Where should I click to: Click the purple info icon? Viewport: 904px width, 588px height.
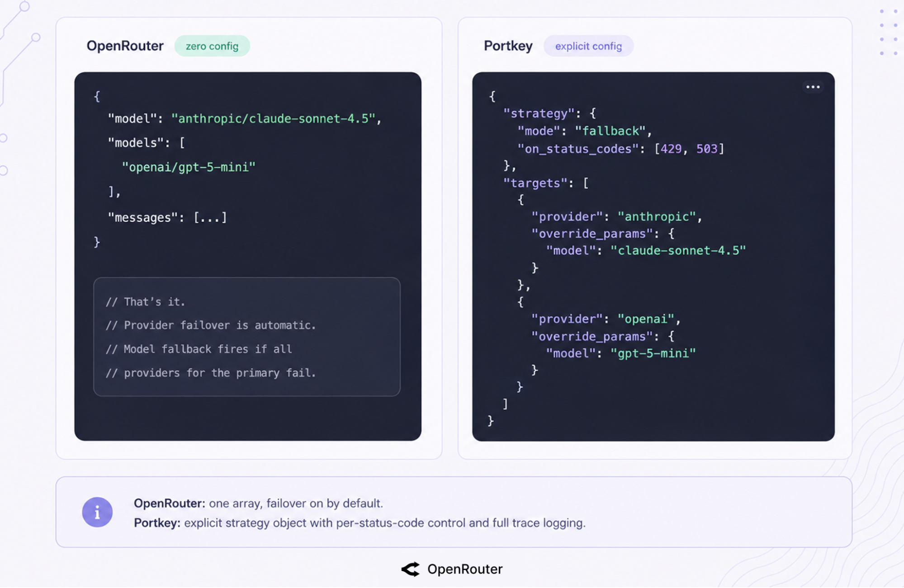[97, 512]
